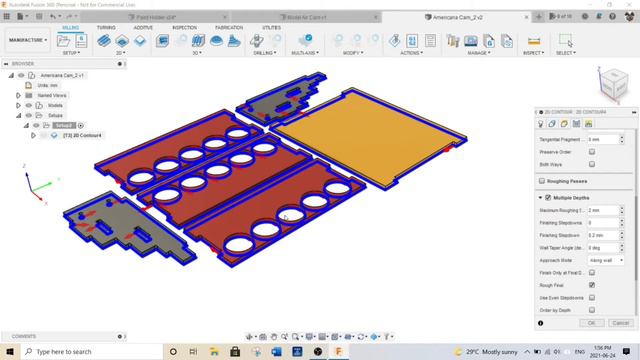Switch to the Turning ribbon tab
Viewport: 640px width, 360px height.
pos(106,27)
